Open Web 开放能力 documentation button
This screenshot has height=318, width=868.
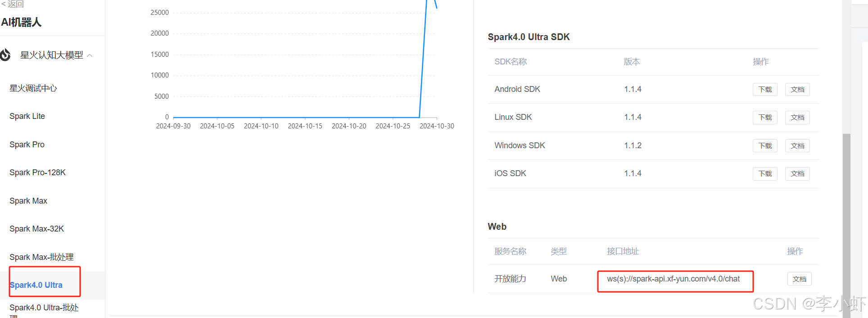point(800,279)
